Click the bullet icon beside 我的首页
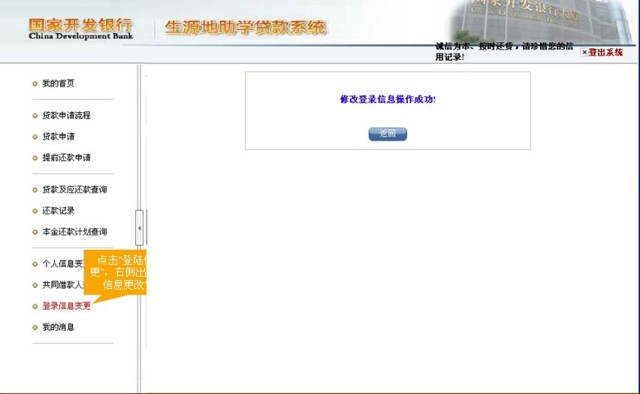The image size is (640, 394). (x=35, y=84)
